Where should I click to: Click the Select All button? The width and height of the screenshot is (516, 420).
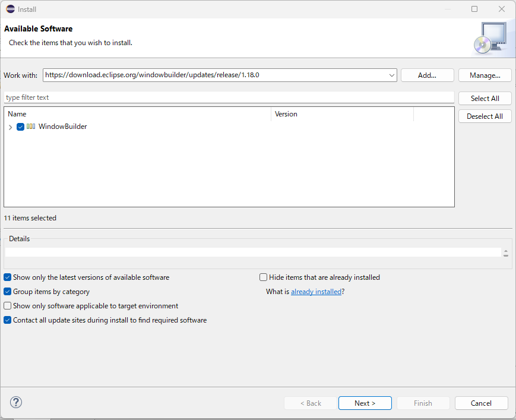click(x=485, y=99)
